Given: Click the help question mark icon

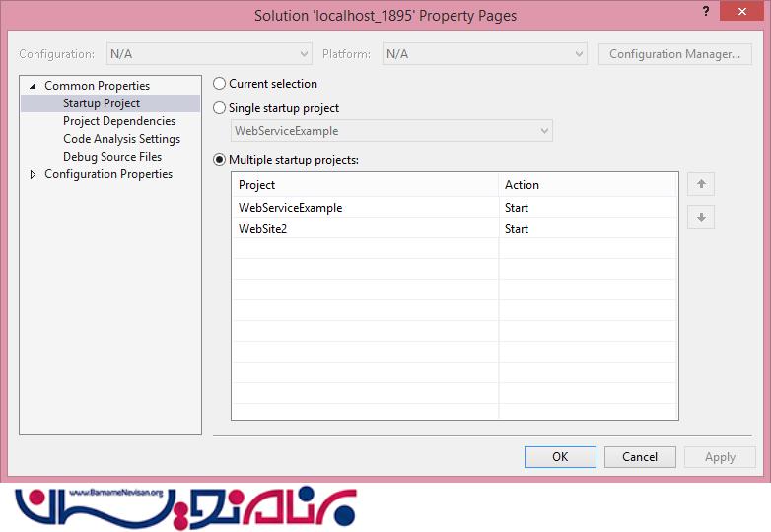Looking at the screenshot, I should 706,10.
